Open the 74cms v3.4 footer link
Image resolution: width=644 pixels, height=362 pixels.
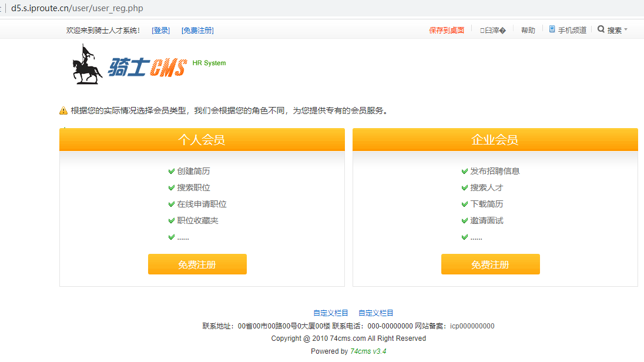[x=368, y=351]
